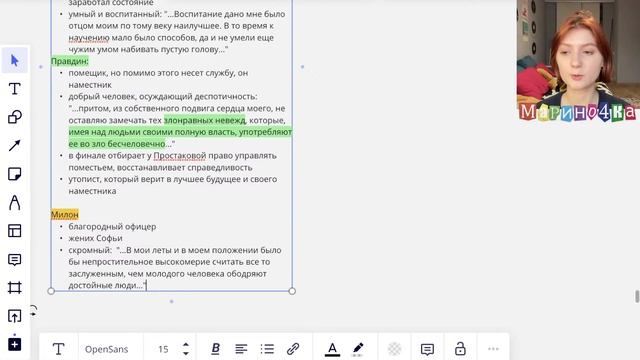Image resolution: width=640 pixels, height=360 pixels.
Task: Click the text 'достойные люди...'
Action: (107, 285)
